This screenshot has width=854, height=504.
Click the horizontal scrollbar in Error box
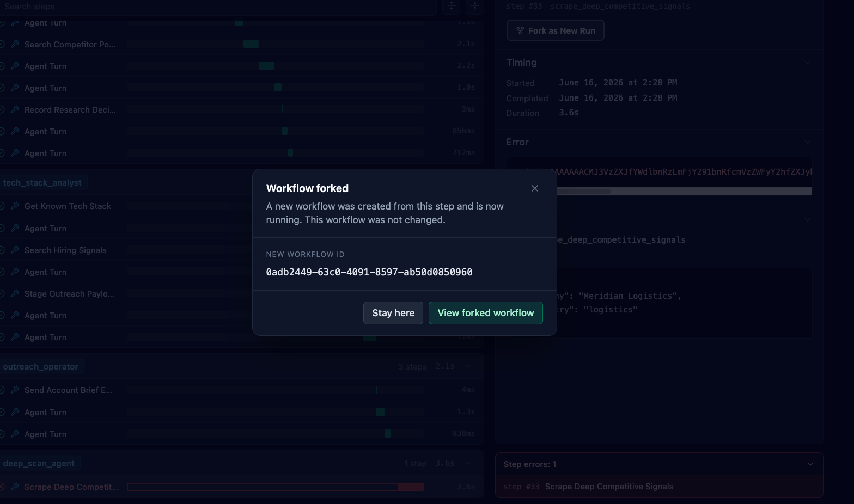583,191
